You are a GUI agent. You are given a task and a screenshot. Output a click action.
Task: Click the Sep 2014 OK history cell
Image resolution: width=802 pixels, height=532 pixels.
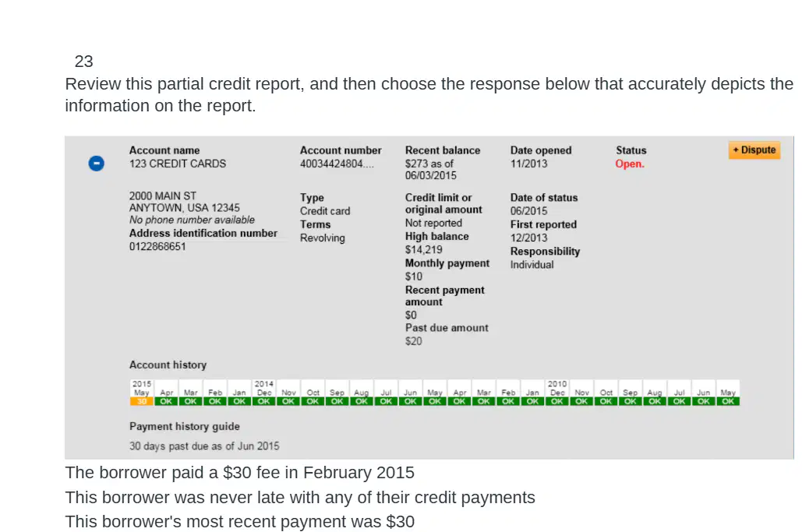point(337,401)
